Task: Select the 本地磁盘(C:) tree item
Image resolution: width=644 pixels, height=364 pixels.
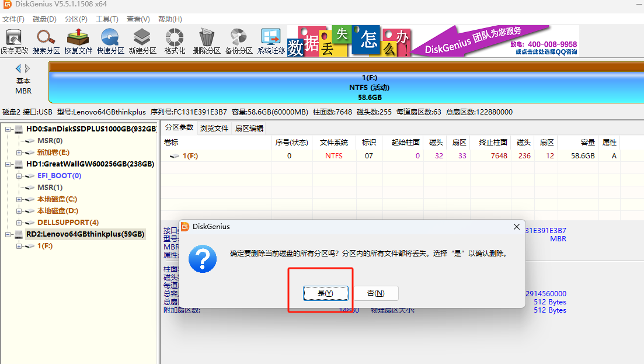Action: pos(57,199)
